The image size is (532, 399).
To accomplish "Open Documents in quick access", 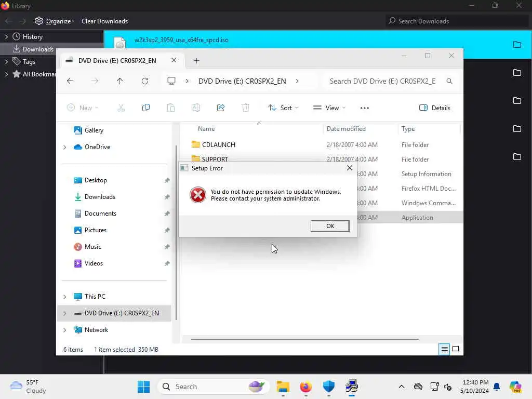I will point(100,214).
